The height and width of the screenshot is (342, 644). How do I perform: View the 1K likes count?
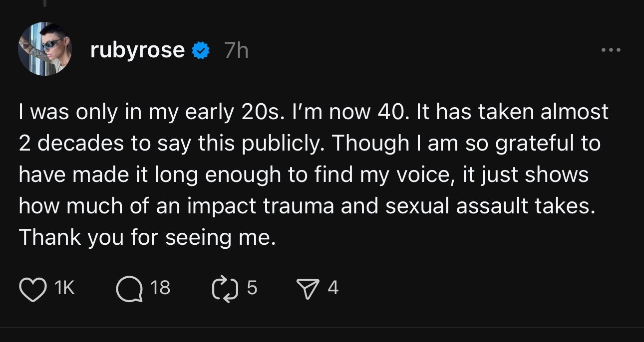[63, 288]
